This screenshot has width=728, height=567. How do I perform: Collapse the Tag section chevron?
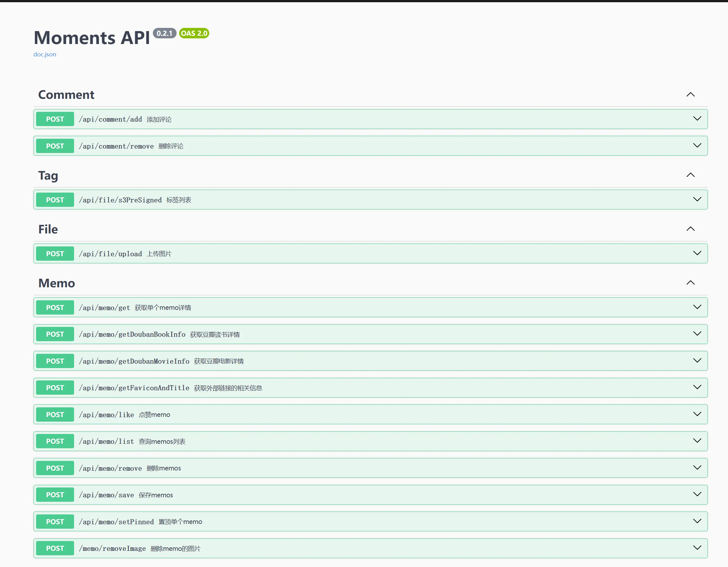click(690, 175)
